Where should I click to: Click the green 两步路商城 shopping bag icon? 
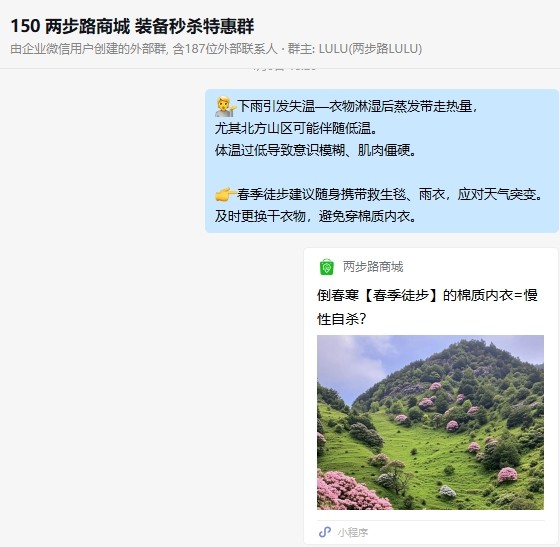click(x=326, y=267)
